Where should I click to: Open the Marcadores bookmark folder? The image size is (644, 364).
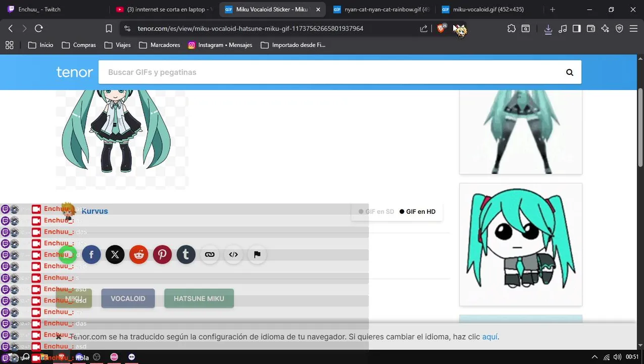click(160, 45)
